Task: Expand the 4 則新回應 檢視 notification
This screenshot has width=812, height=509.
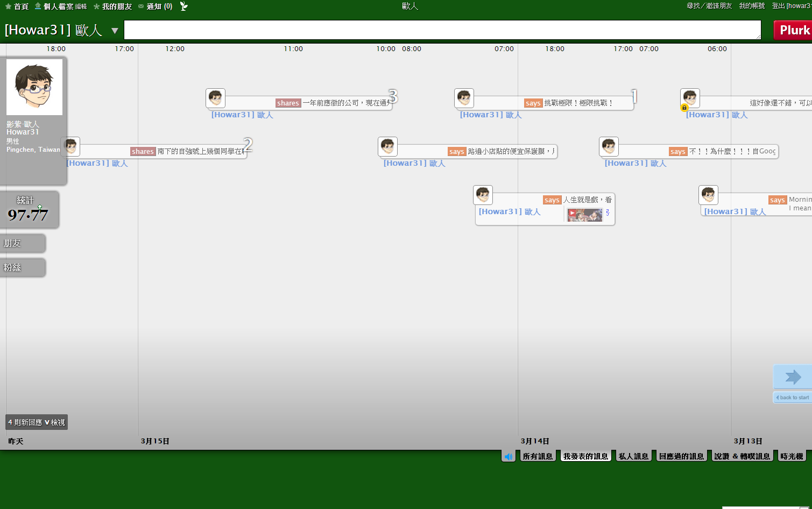Action: pos(37,422)
